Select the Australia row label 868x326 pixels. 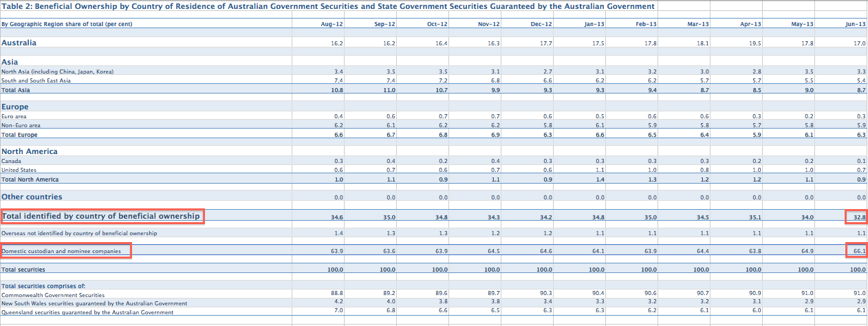coord(19,43)
